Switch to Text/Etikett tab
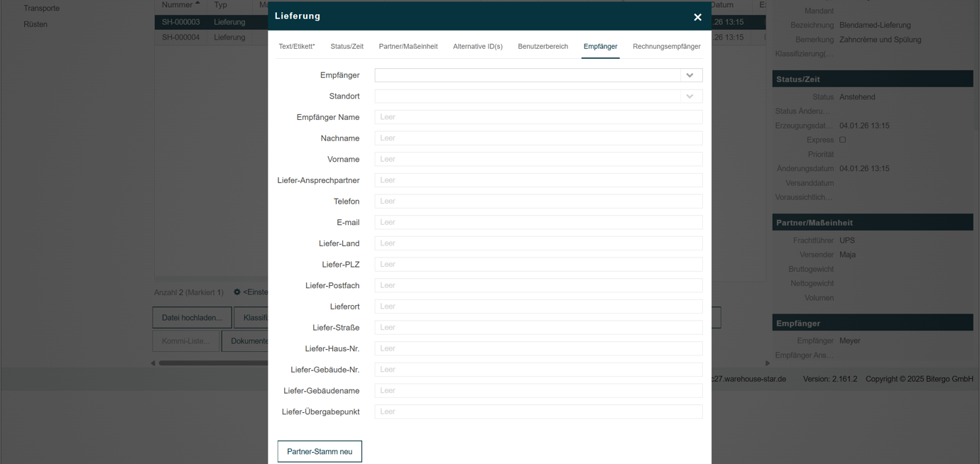Image resolution: width=980 pixels, height=464 pixels. click(297, 46)
